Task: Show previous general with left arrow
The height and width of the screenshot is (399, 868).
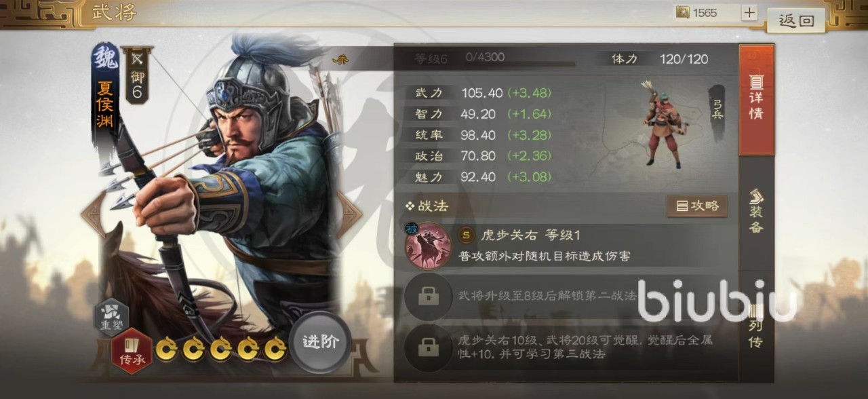Action: 93,214
